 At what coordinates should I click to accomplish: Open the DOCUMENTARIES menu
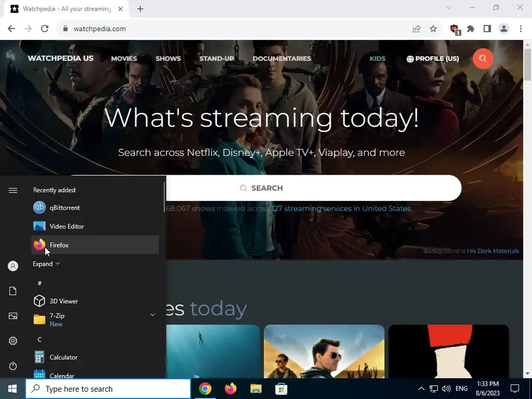[282, 58]
